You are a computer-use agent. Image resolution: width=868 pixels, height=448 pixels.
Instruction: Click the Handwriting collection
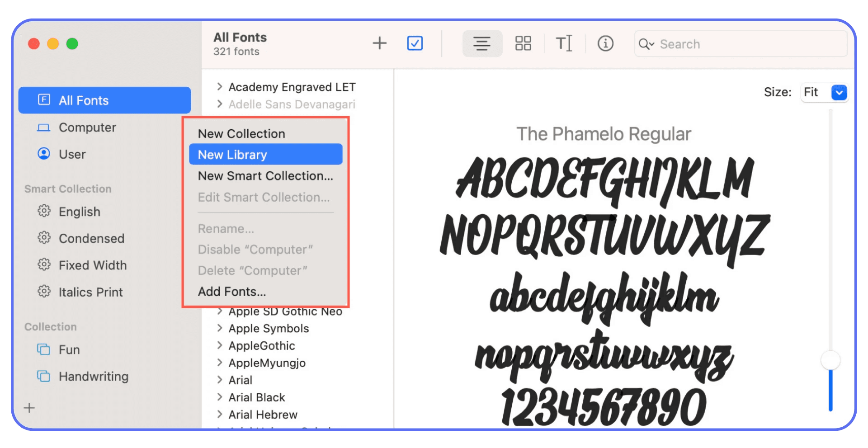coord(93,376)
